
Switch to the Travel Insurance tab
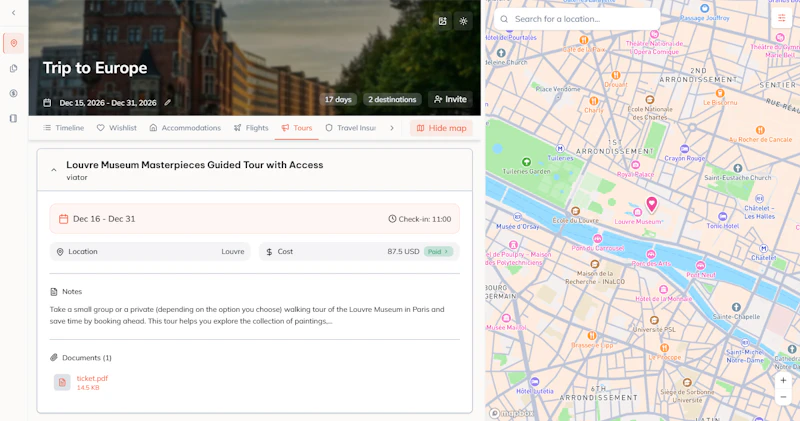pos(351,128)
